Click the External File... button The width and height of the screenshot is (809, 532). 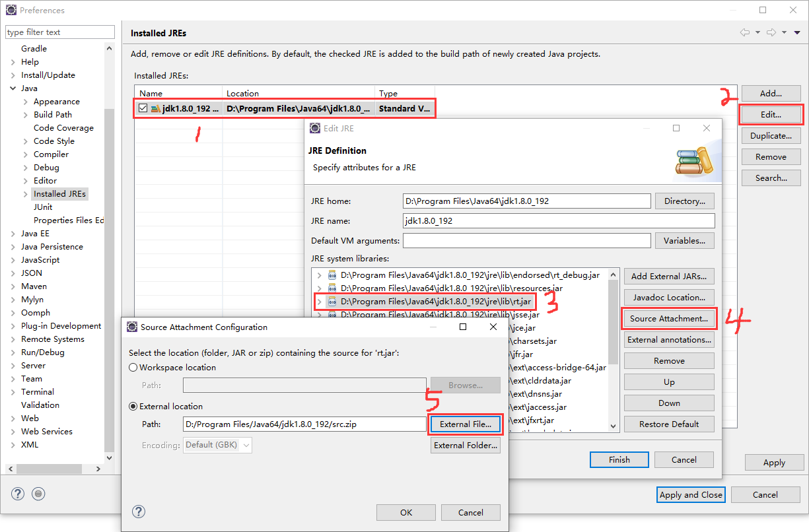(x=465, y=424)
